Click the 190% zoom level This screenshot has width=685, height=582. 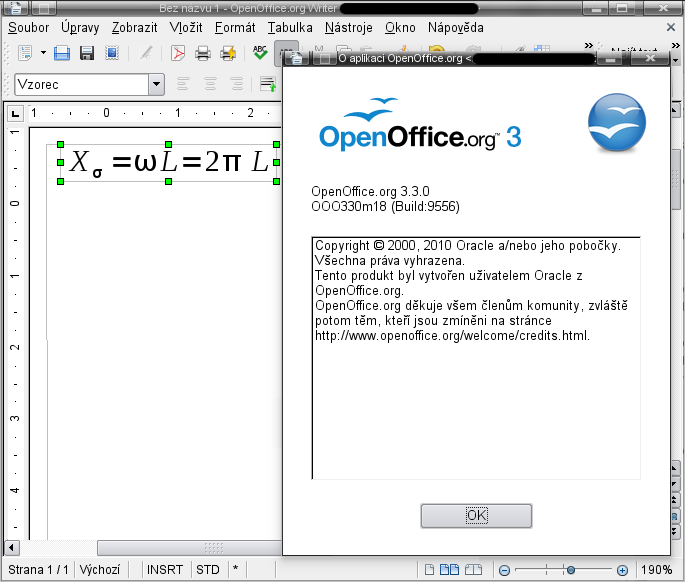tap(657, 570)
